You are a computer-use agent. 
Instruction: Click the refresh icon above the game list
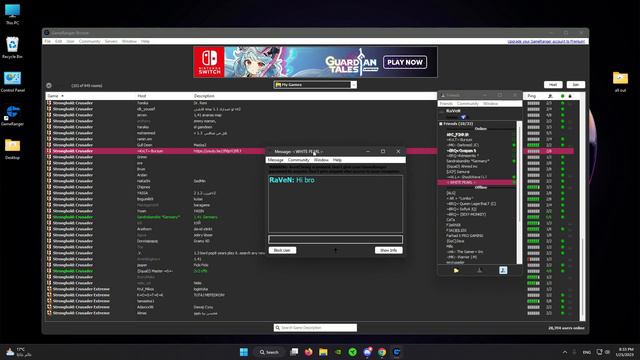coord(49,85)
